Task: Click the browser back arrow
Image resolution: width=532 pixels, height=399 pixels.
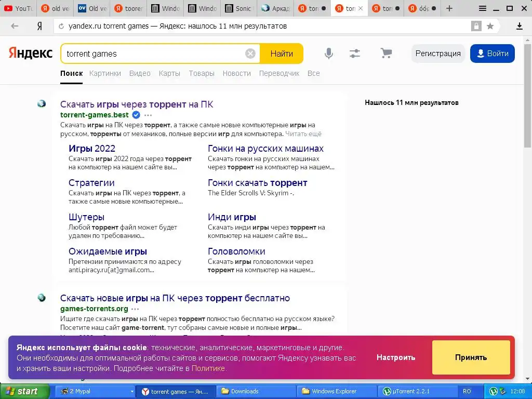Action: 15,26
